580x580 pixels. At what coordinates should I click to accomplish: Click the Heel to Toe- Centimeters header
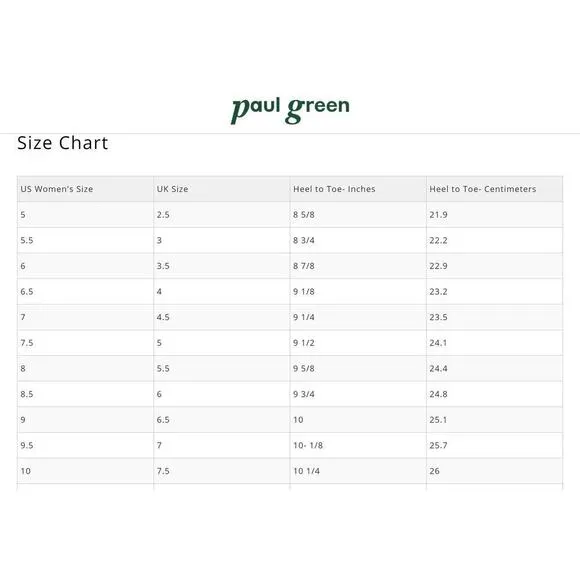495,189
